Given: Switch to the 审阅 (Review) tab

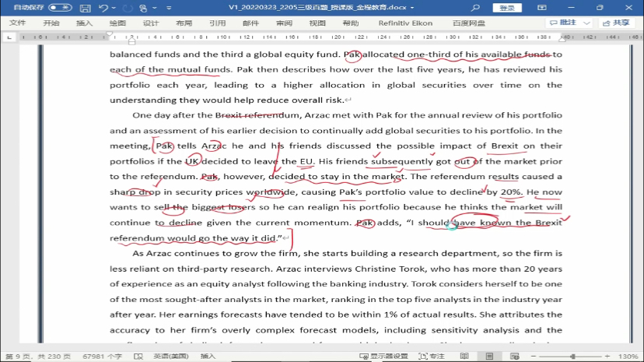Looking at the screenshot, I should point(284,23).
